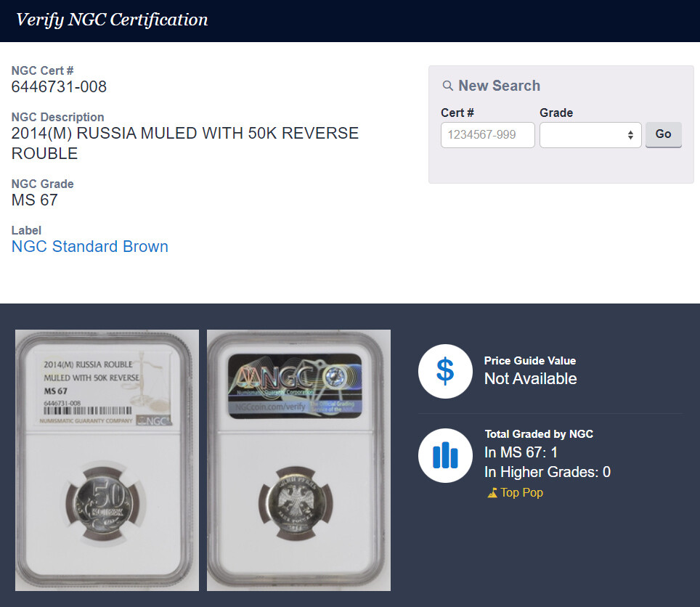The image size is (700, 607).
Task: Open the hologram-side slab thumbnail
Action: pos(298,460)
